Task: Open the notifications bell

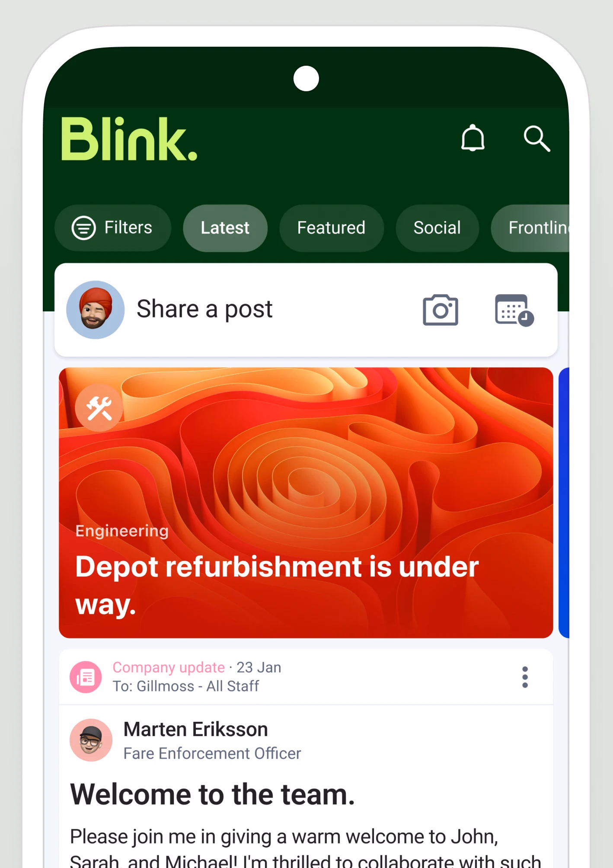Action: [473, 138]
